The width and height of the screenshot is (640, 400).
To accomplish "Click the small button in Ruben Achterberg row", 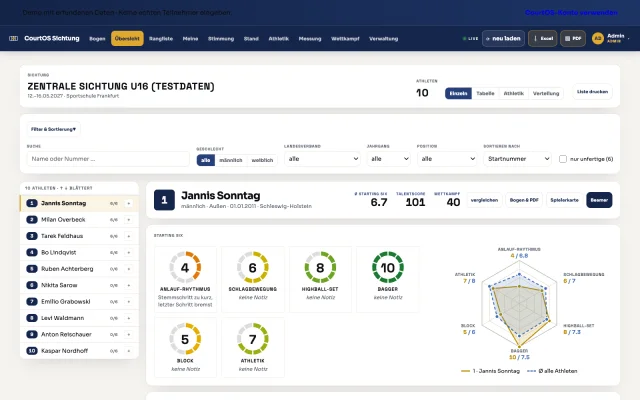I will tap(129, 269).
